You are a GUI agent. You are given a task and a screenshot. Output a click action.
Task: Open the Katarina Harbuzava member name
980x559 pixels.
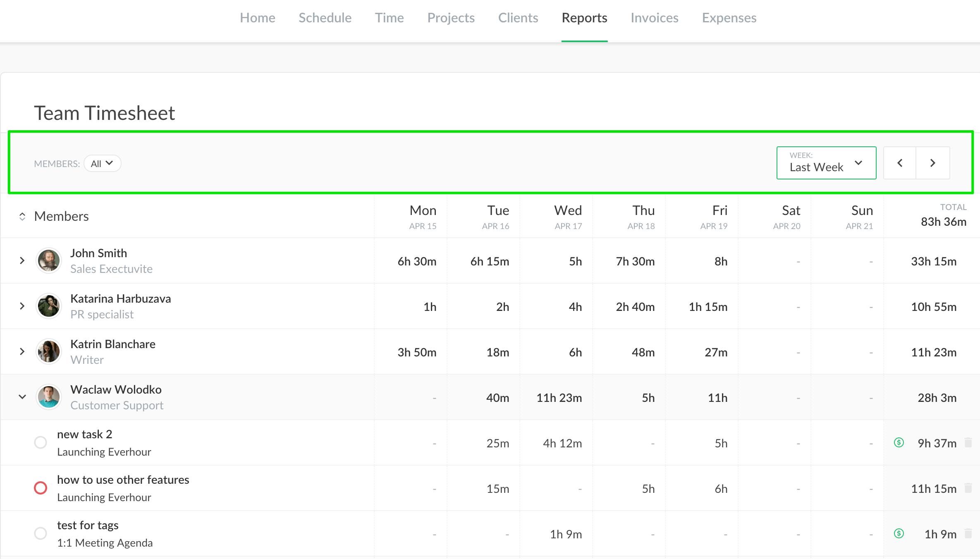click(x=121, y=299)
